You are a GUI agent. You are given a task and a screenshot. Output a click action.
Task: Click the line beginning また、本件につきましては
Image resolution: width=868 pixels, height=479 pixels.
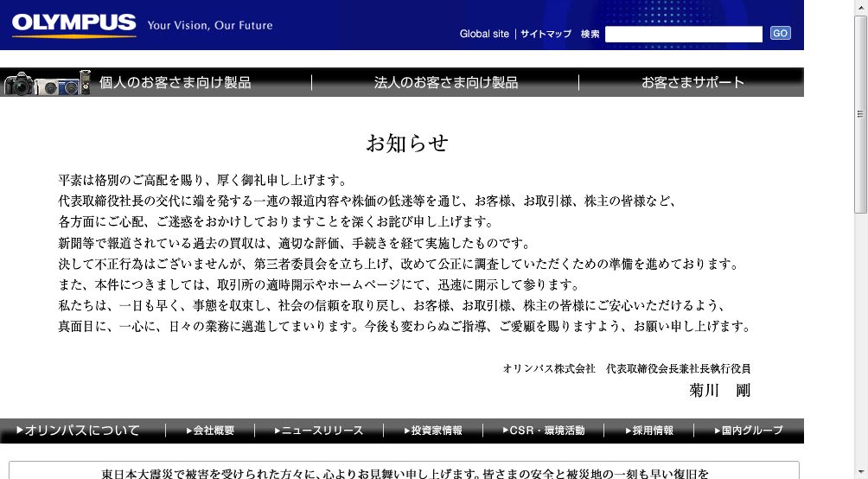point(319,285)
